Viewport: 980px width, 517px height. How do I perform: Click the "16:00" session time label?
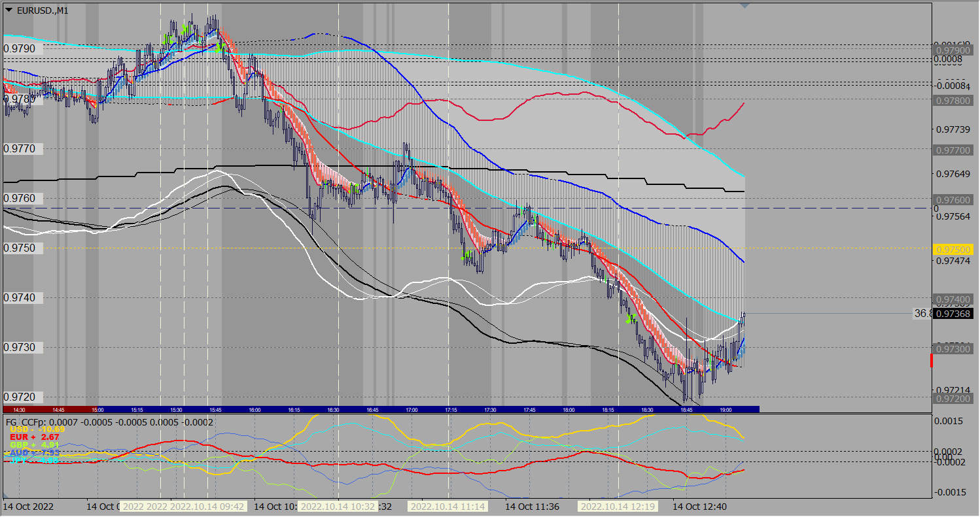coord(254,410)
